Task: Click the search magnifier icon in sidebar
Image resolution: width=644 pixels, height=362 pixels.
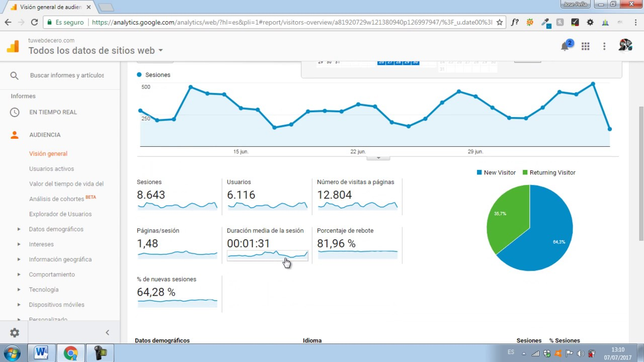Action: (14, 75)
